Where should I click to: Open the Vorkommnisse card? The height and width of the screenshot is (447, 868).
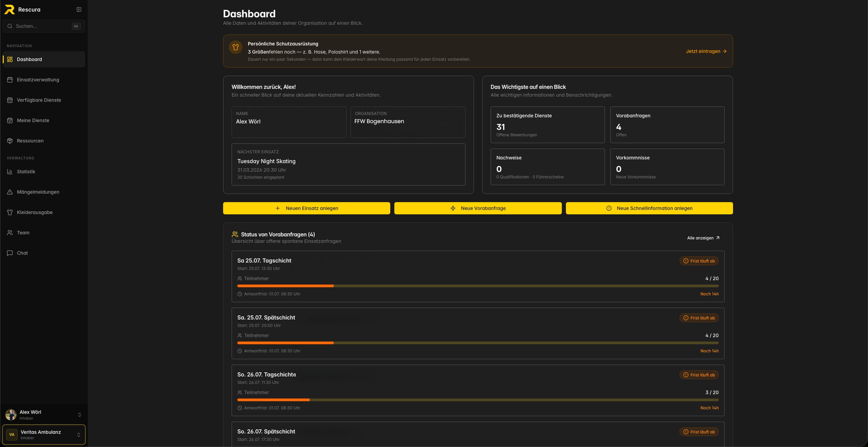667,167
